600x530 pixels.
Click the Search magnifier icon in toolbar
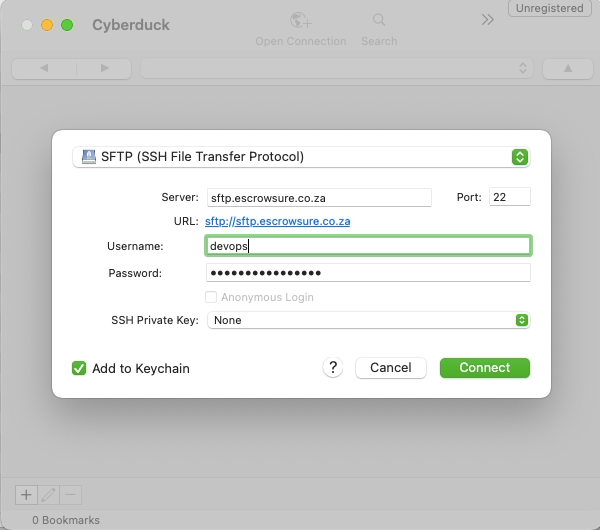pos(379,20)
